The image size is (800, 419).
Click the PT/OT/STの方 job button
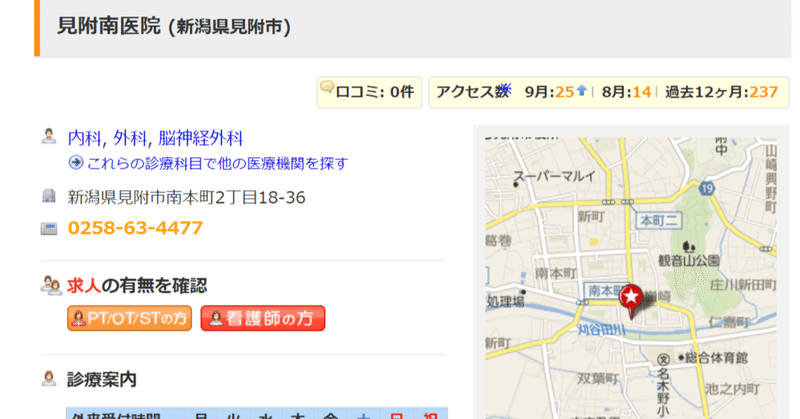pos(130,318)
